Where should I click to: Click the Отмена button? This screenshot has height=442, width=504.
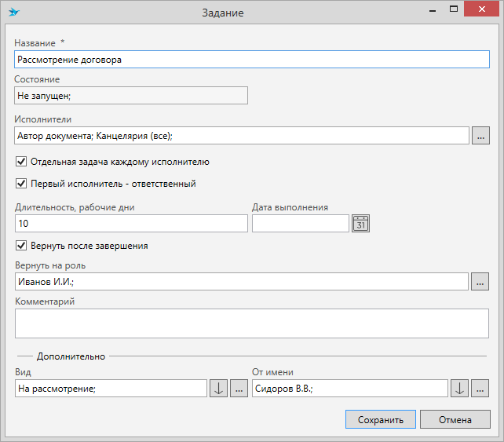coord(455,419)
